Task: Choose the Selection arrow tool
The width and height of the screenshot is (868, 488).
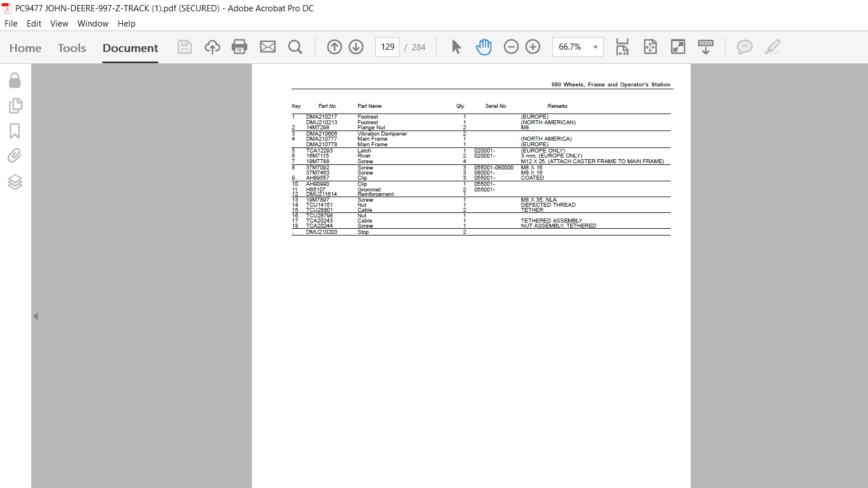Action: pos(457,47)
